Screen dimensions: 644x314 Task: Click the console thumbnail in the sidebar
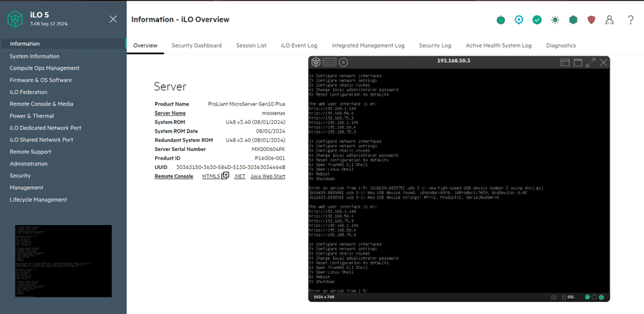coord(63,261)
